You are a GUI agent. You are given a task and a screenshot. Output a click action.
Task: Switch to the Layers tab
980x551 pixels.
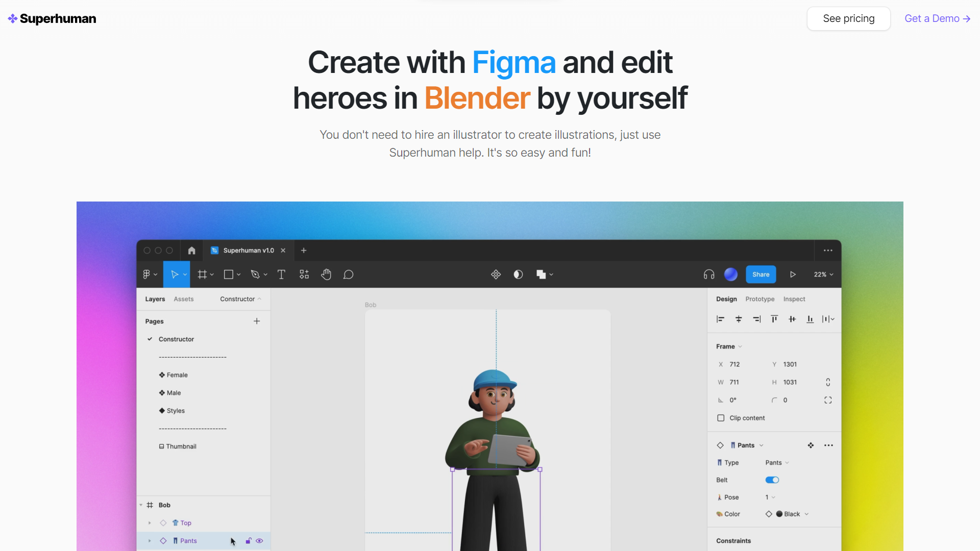coord(155,299)
